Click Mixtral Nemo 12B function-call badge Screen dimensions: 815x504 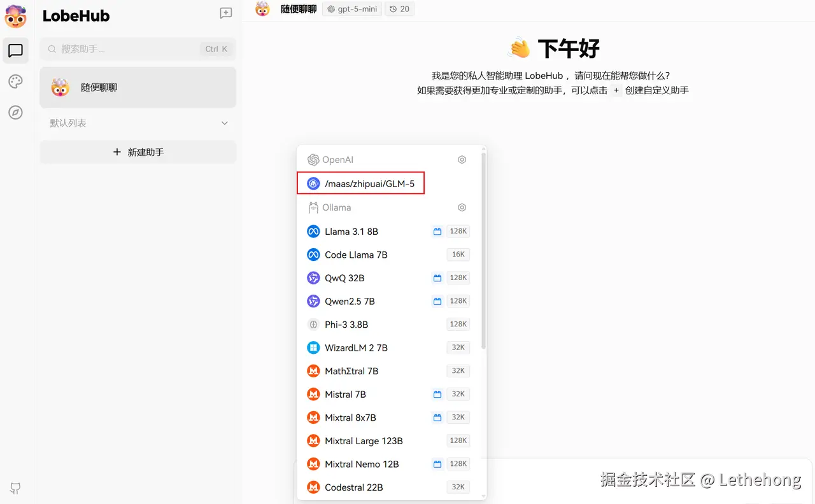pyautogui.click(x=437, y=464)
